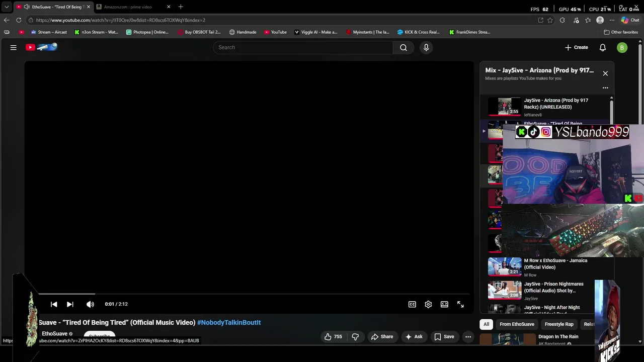This screenshot has height=362, width=644.
Task: Dislike the video
Action: pyautogui.click(x=355, y=337)
